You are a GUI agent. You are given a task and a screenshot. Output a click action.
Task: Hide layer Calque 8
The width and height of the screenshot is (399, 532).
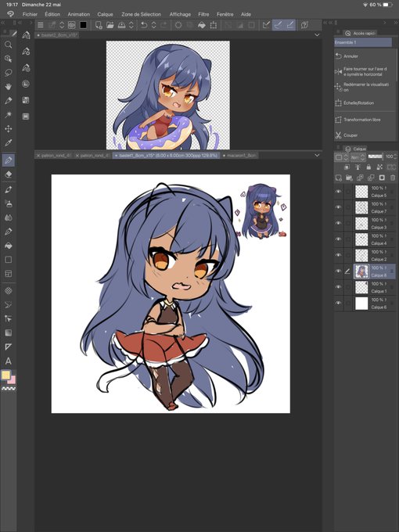tap(338, 271)
